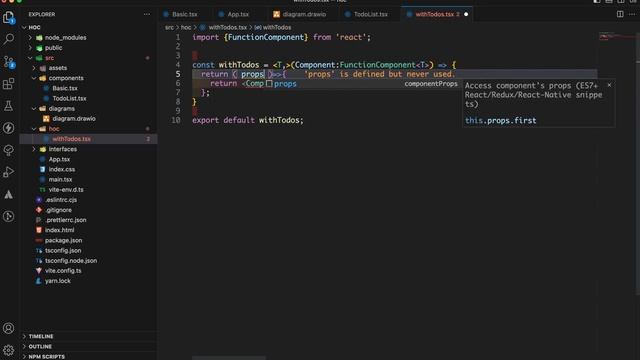Open the Source Control view icon
This screenshot has height=360, width=640.
click(x=9, y=62)
